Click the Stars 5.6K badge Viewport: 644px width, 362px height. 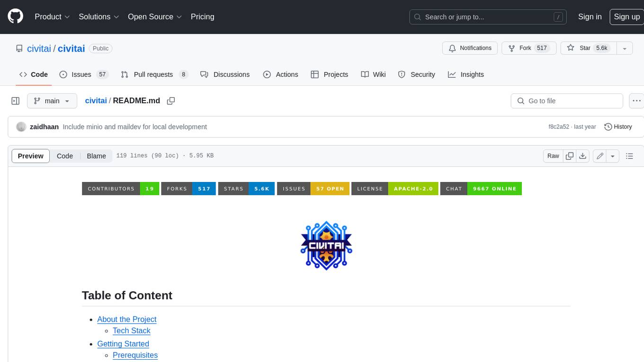[x=246, y=189]
